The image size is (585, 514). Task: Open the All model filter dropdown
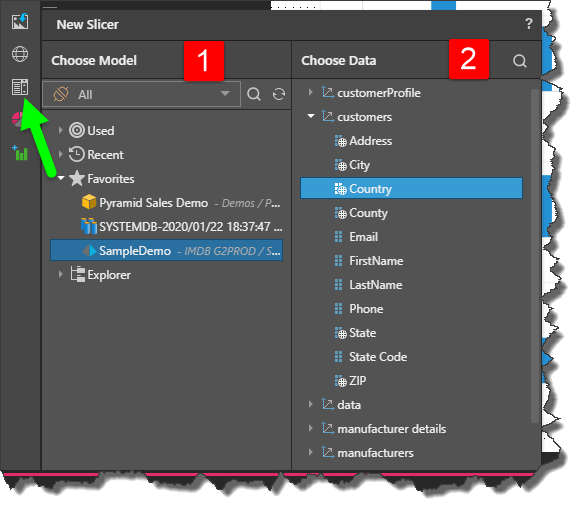(x=141, y=94)
